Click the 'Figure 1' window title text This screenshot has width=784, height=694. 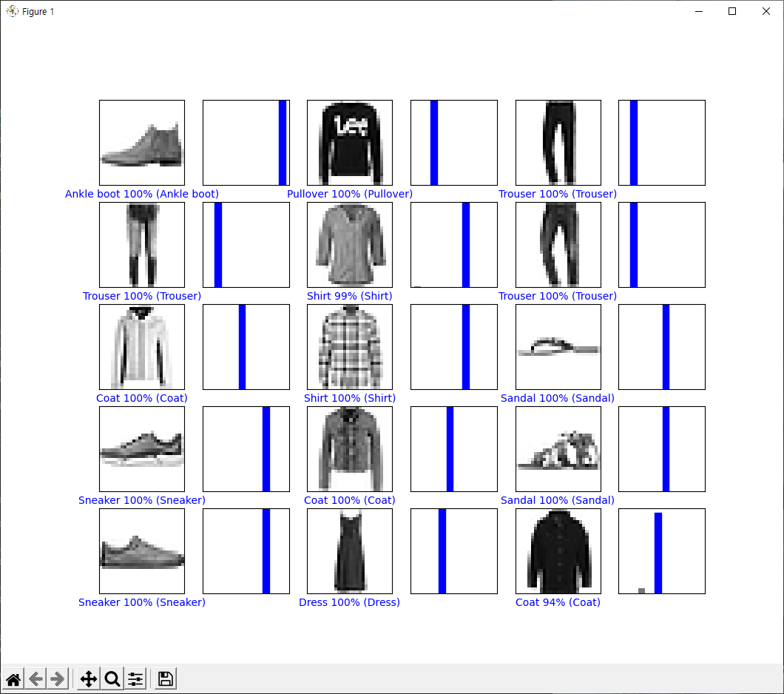pyautogui.click(x=38, y=12)
